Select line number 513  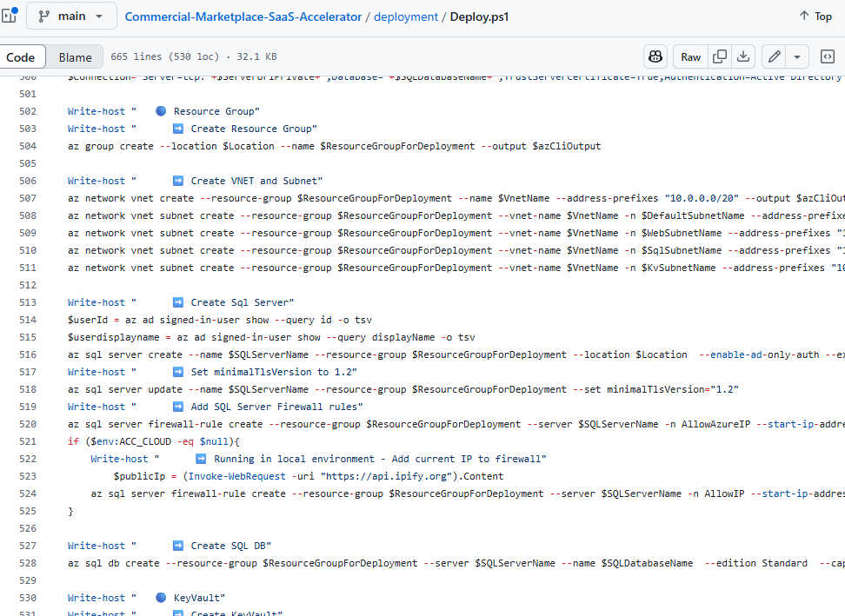pyautogui.click(x=28, y=302)
